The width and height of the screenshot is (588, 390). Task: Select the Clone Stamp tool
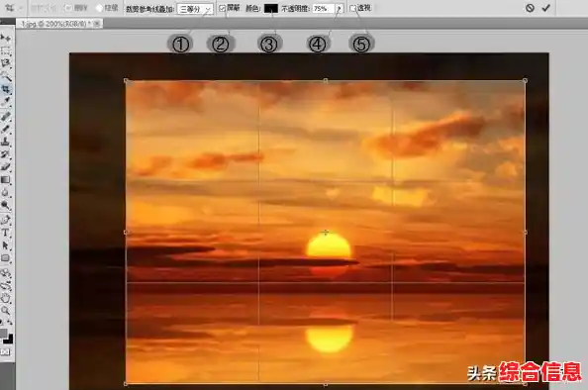(x=6, y=142)
